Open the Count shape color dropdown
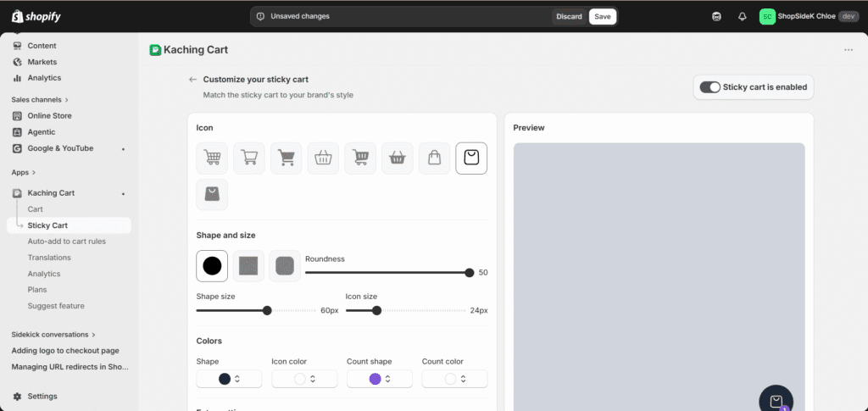Screen dimensions: 868x411 [x=380, y=379]
